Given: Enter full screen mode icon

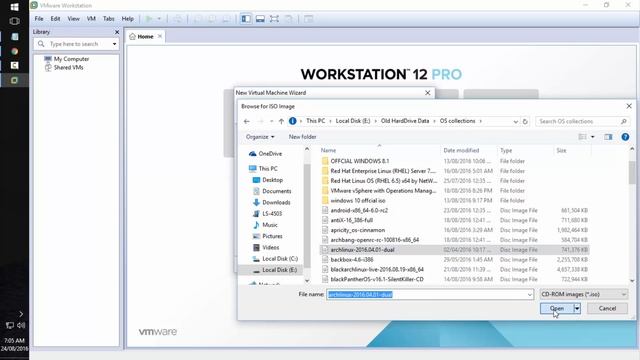Looking at the screenshot, I should [274, 19].
